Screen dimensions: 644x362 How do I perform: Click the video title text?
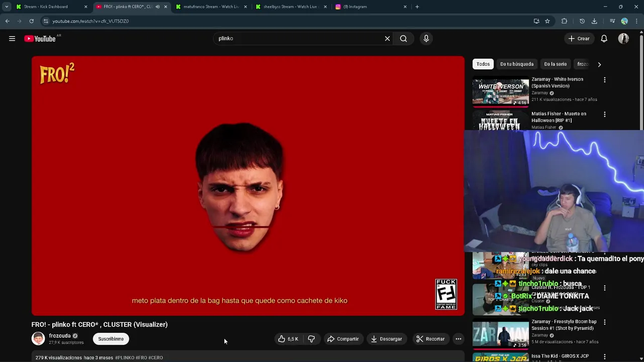[99, 324]
